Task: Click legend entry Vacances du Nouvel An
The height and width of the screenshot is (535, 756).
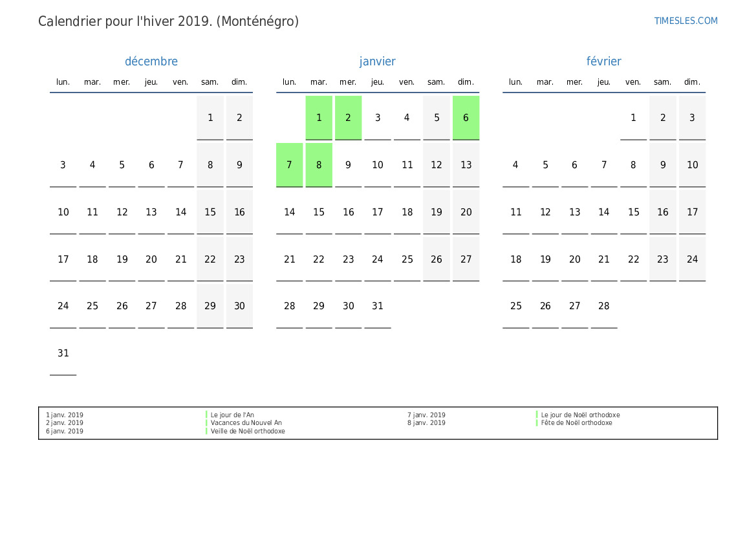Action: point(246,422)
